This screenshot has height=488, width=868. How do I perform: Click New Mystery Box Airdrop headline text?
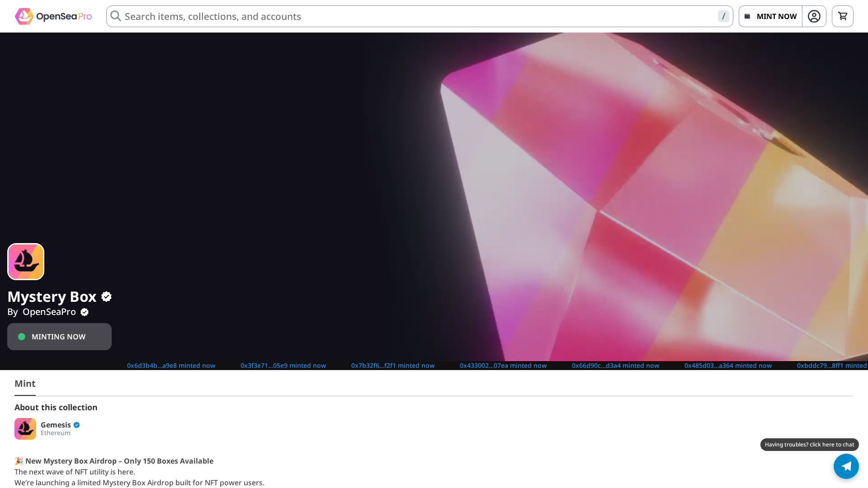119,461
